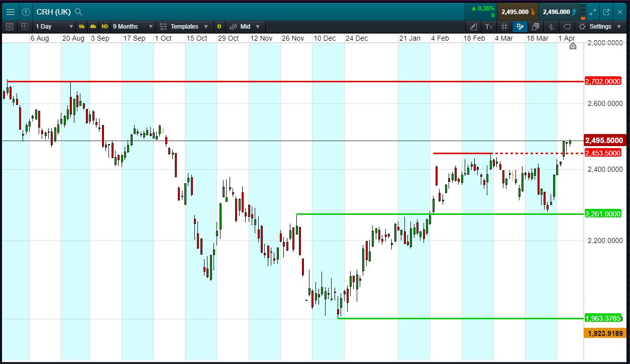Select the text annotation tool
630x364 pixels.
489,27
